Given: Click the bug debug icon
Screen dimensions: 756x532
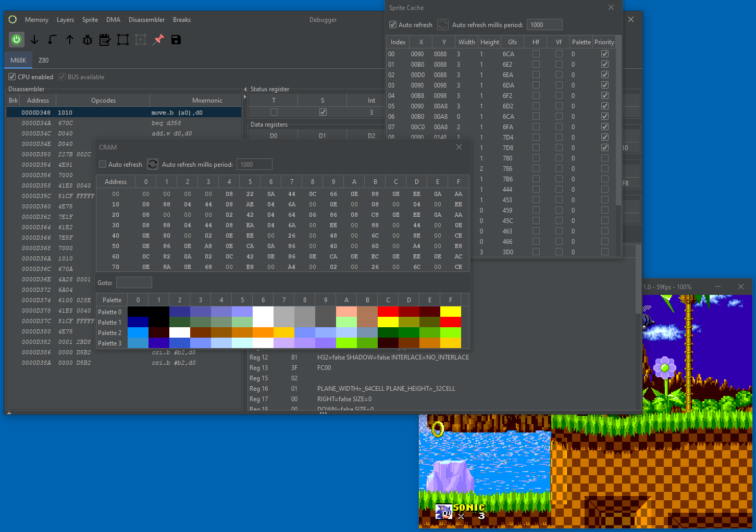Looking at the screenshot, I should point(88,40).
